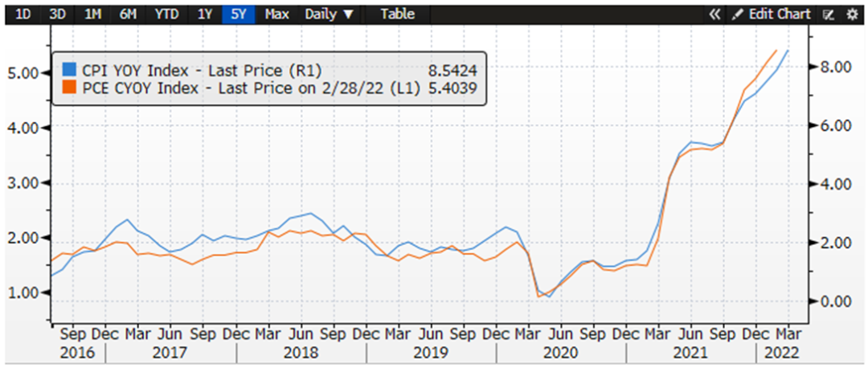This screenshot has width=868, height=368.
Task: Click the double-chevron collapse icon
Action: [x=714, y=14]
